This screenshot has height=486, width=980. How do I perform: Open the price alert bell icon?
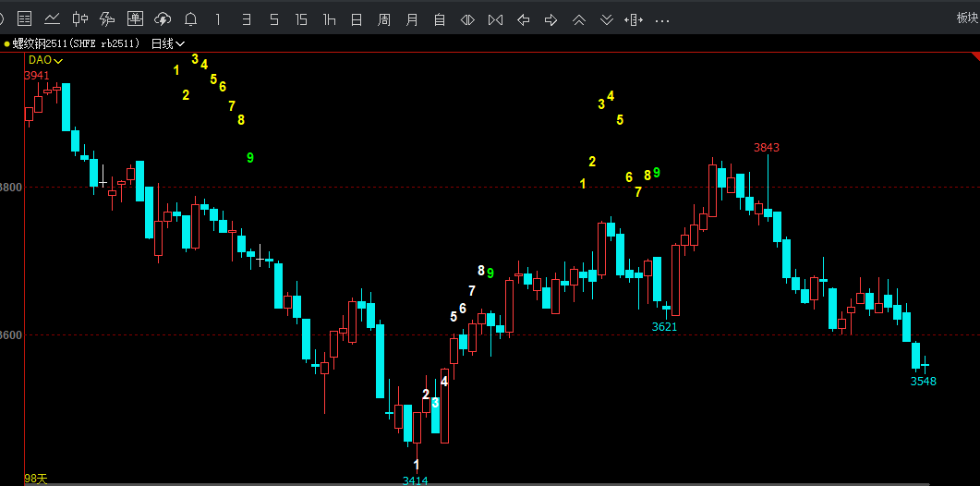190,19
